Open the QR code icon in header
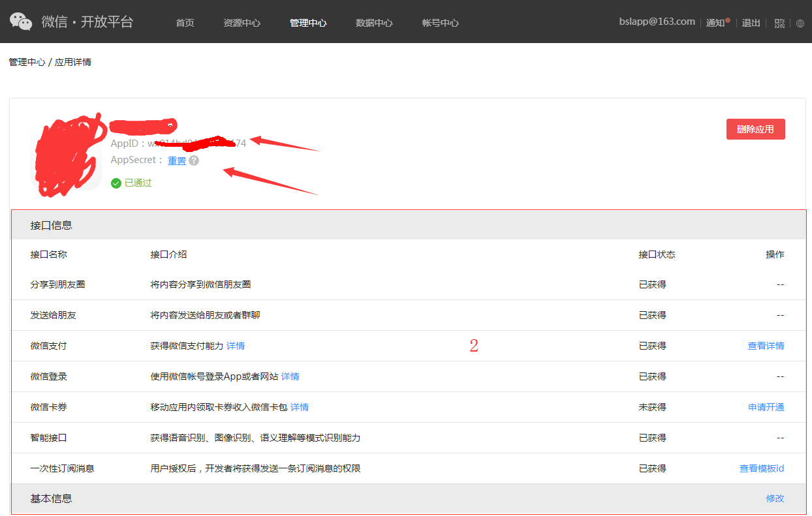The image size is (812, 516). (x=779, y=23)
